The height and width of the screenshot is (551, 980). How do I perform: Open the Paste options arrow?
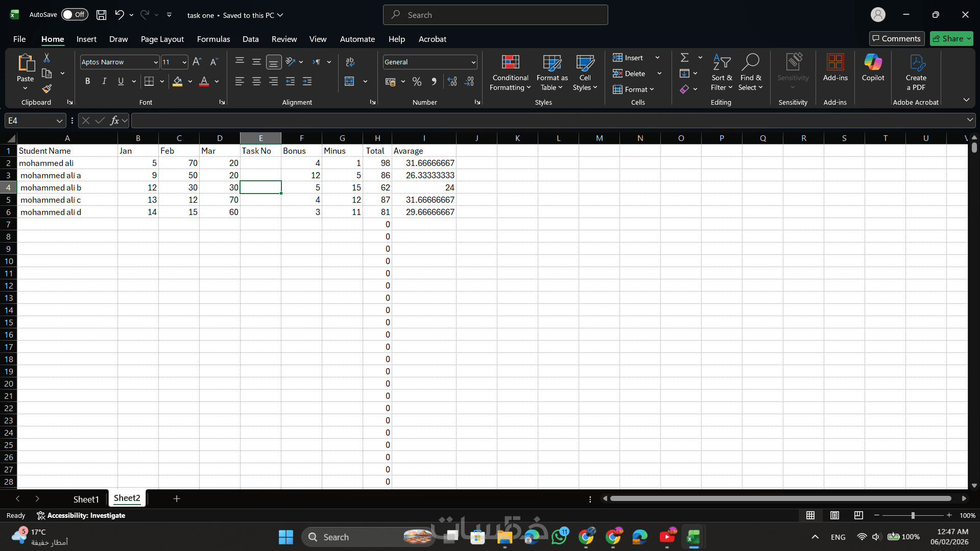coord(25,89)
